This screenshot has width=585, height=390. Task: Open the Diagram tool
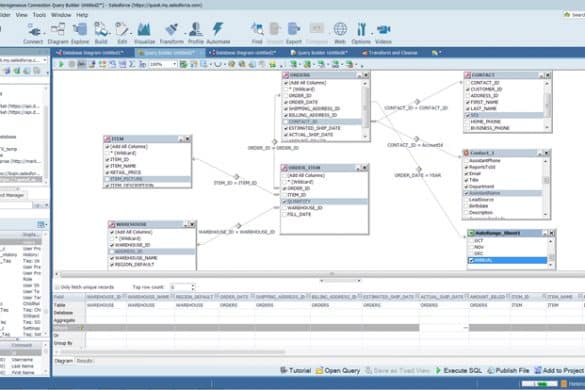tap(58, 34)
